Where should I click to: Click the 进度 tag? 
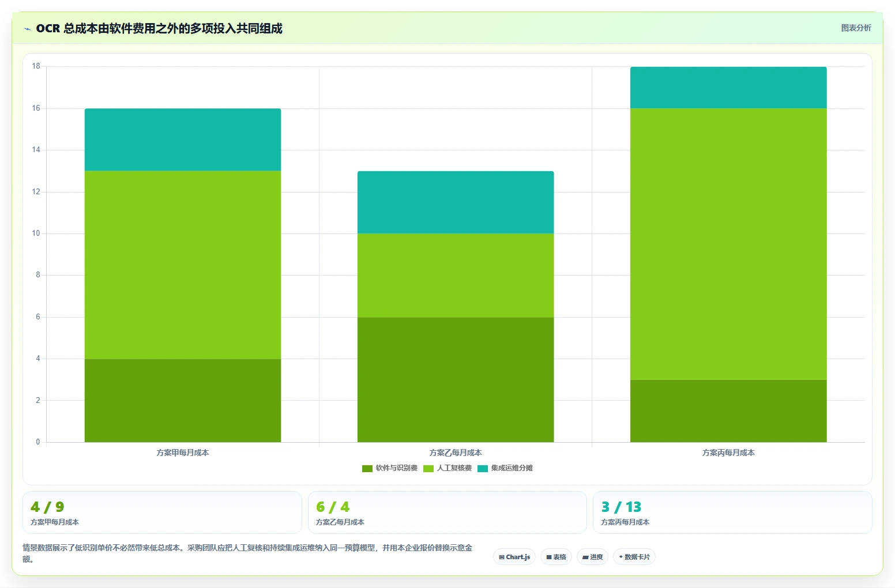[592, 557]
